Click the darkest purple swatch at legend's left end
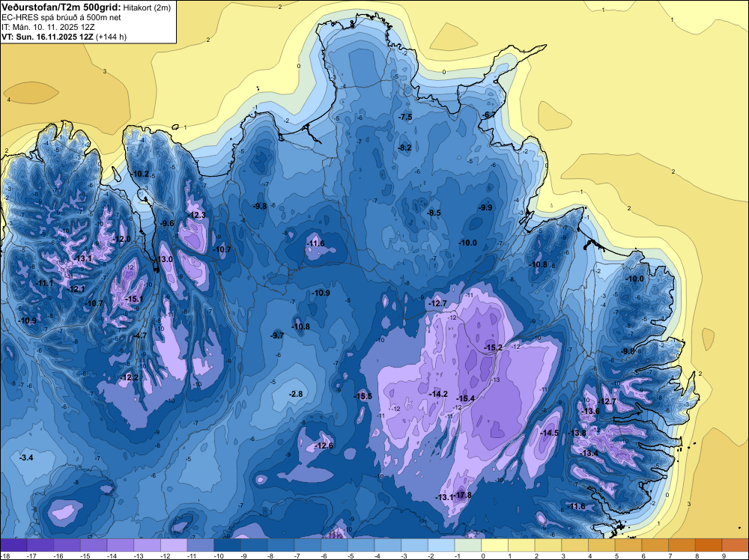Viewport: 749px width, 560px height. tap(13, 545)
